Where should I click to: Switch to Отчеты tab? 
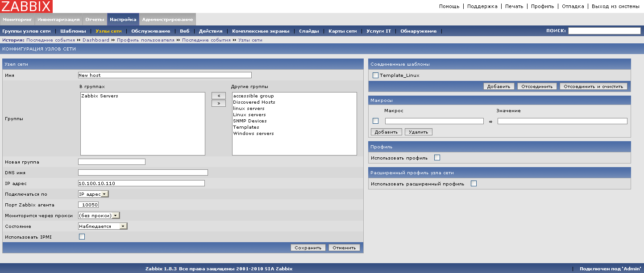95,20
